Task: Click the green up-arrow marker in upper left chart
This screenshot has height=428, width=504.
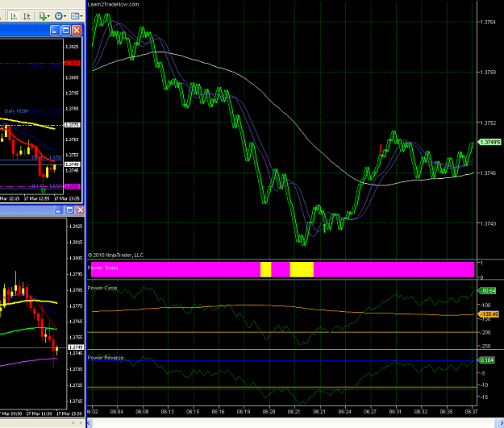Action: coord(44,190)
